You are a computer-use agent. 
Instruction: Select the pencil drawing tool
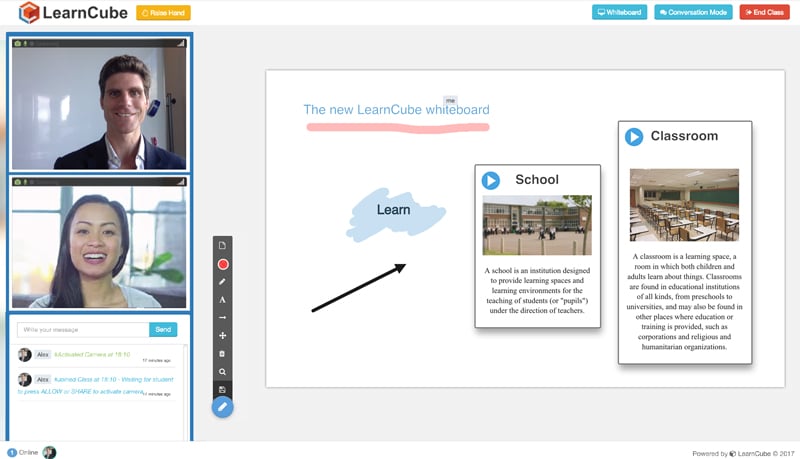222,282
